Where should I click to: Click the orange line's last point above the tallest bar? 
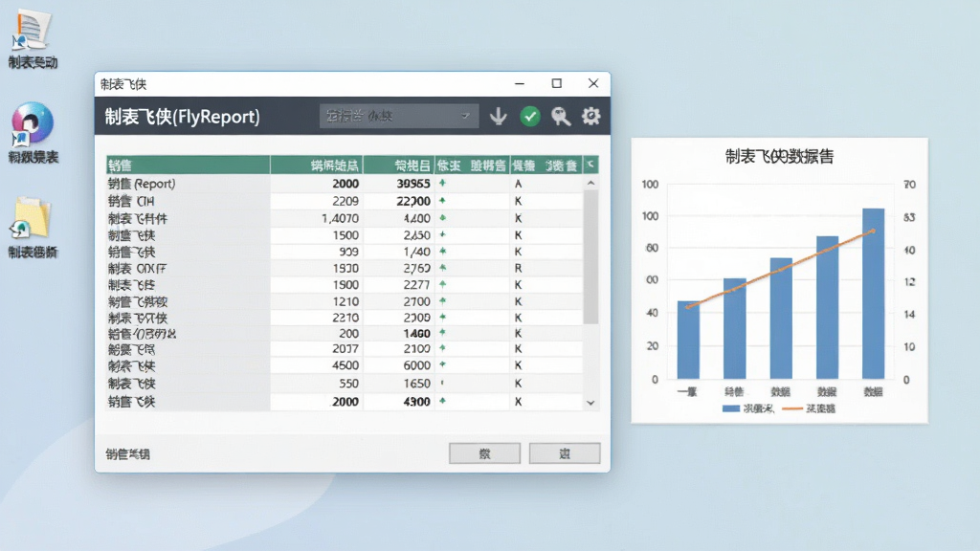point(873,231)
